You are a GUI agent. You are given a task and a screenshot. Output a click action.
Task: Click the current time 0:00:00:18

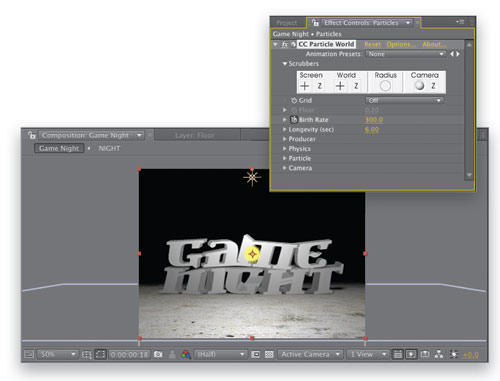pos(129,354)
